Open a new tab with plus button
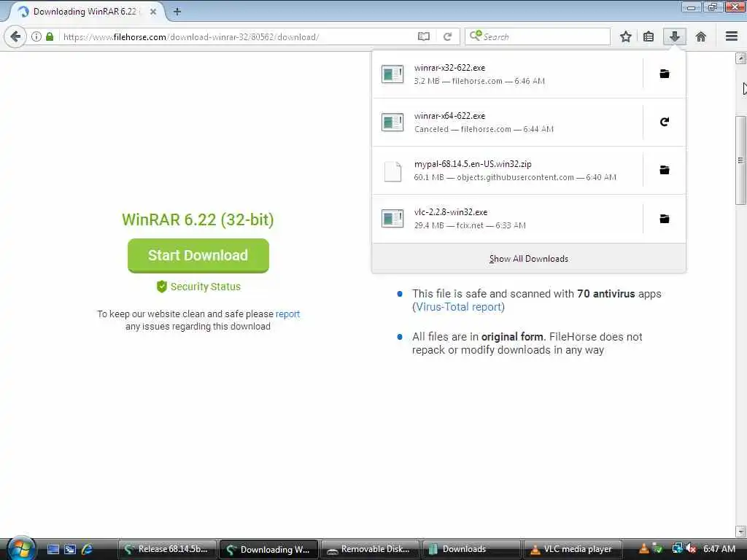 click(177, 12)
